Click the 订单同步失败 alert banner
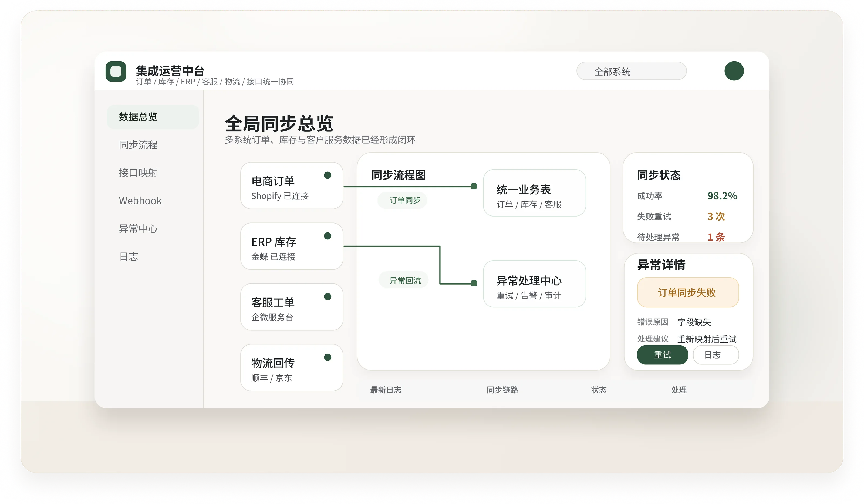 (x=688, y=292)
